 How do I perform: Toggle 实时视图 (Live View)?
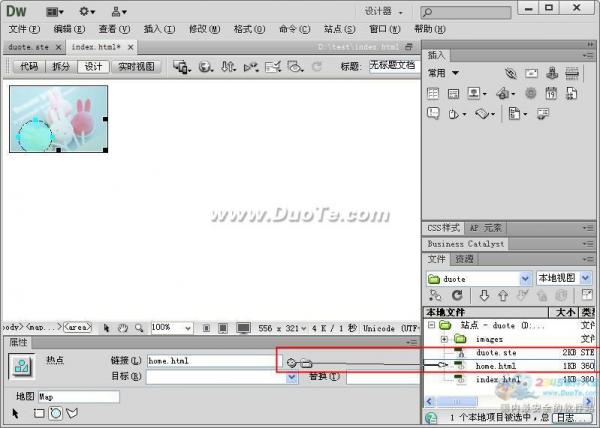point(136,67)
